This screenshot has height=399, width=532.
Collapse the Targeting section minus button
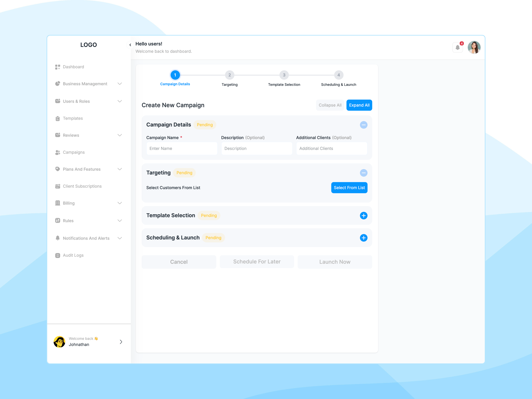coord(363,173)
